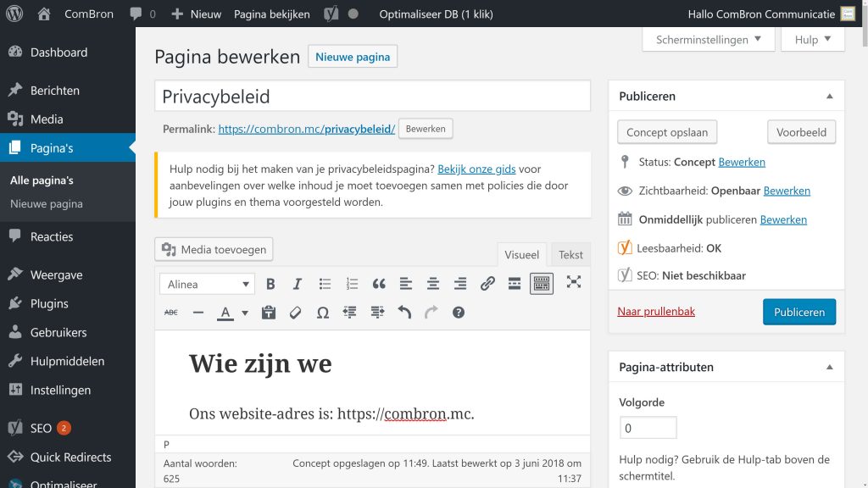Insert a hyperlink via the link icon
868x488 pixels.
[487, 284]
